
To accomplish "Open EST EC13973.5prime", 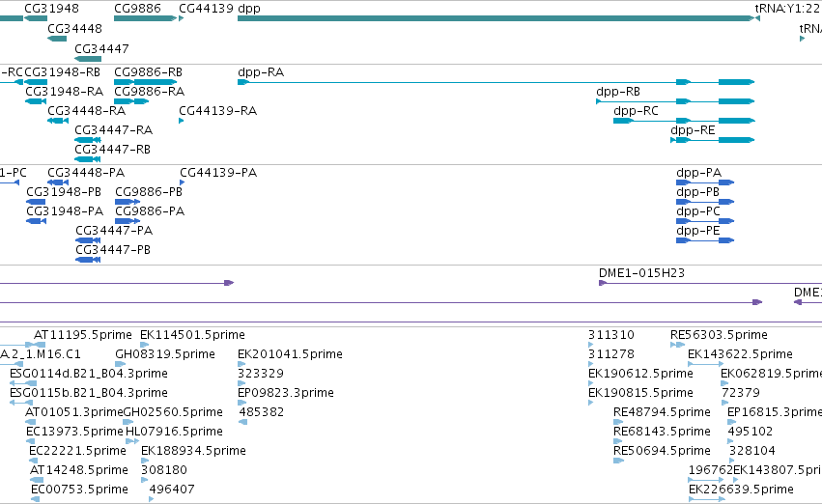I will 30,442.
